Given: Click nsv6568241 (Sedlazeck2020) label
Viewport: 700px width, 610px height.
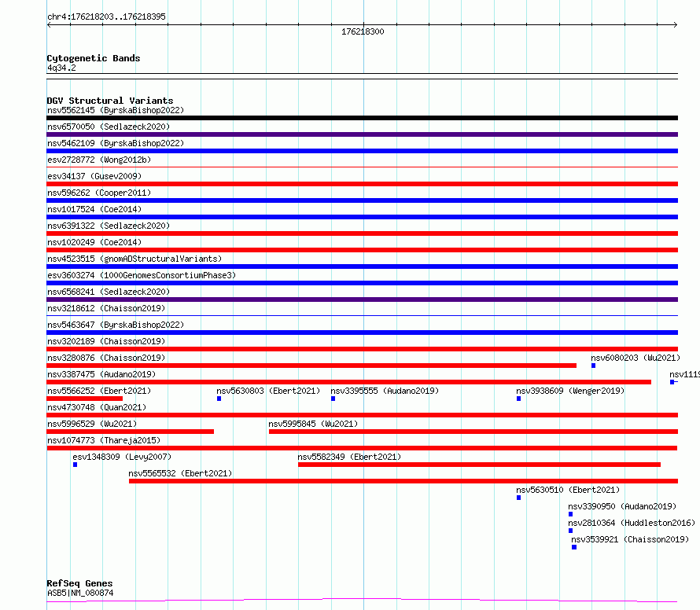Looking at the screenshot, I should (109, 292).
